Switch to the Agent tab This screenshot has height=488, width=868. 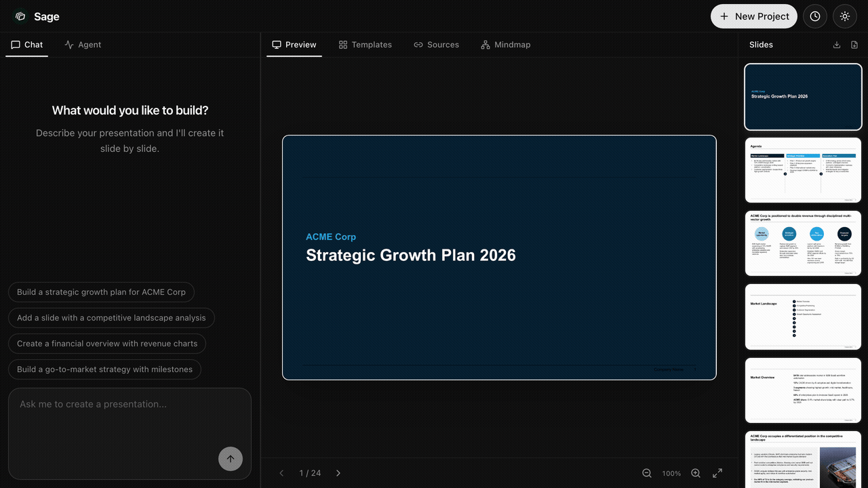[x=83, y=45]
